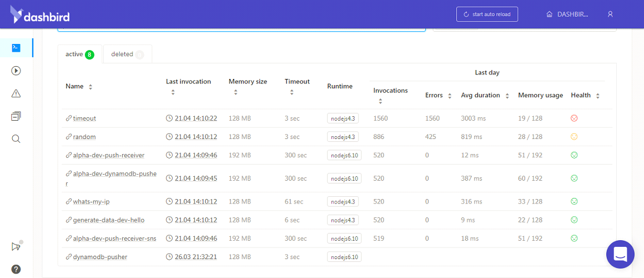Open the stacked windows sidebar icon

click(16, 116)
